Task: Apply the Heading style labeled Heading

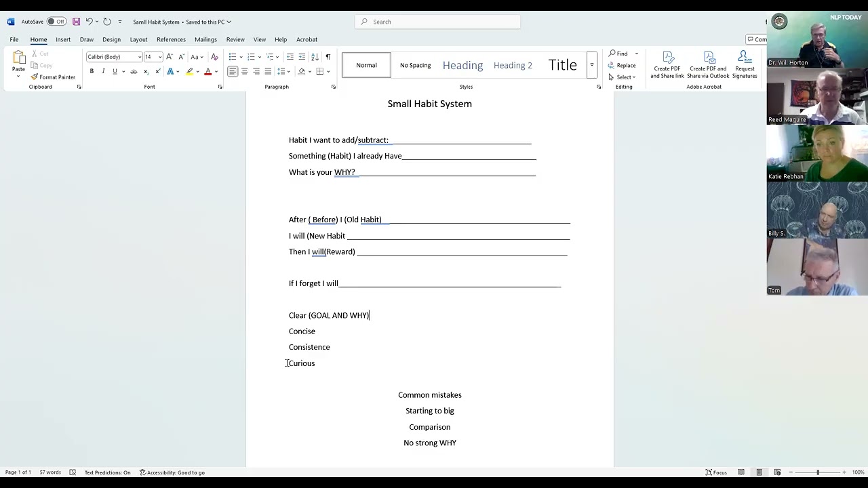Action: click(462, 65)
